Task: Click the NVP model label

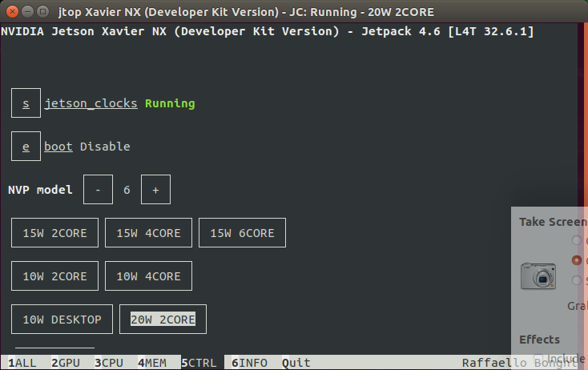Action: pos(40,190)
